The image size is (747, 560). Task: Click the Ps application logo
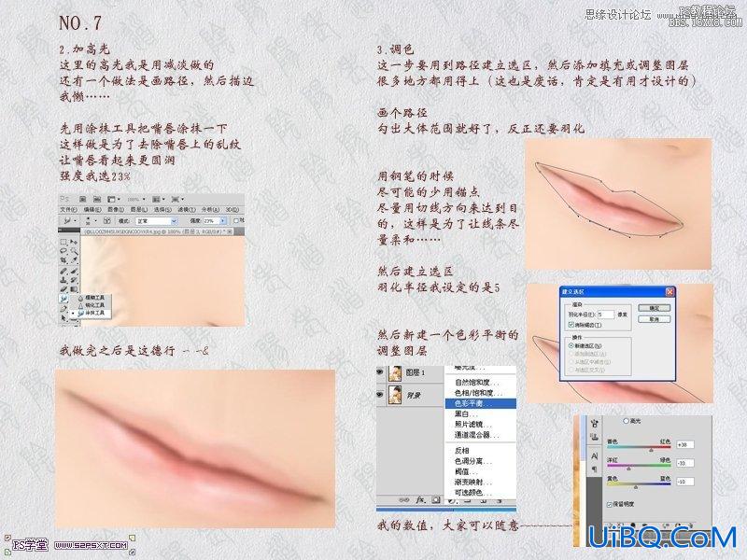coord(64,199)
